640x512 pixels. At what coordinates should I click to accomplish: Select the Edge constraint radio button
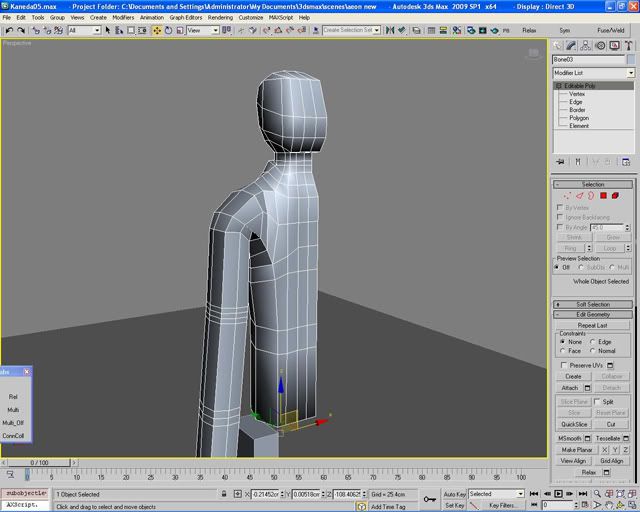(594, 342)
